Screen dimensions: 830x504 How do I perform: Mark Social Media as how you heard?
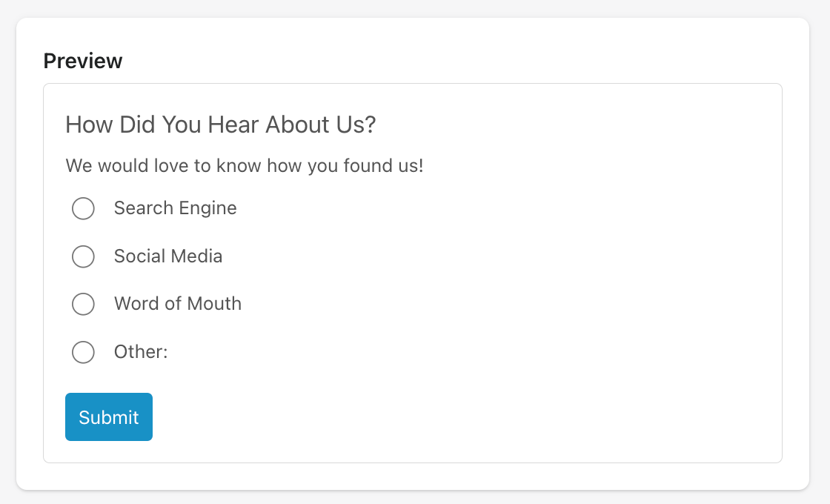click(x=83, y=256)
